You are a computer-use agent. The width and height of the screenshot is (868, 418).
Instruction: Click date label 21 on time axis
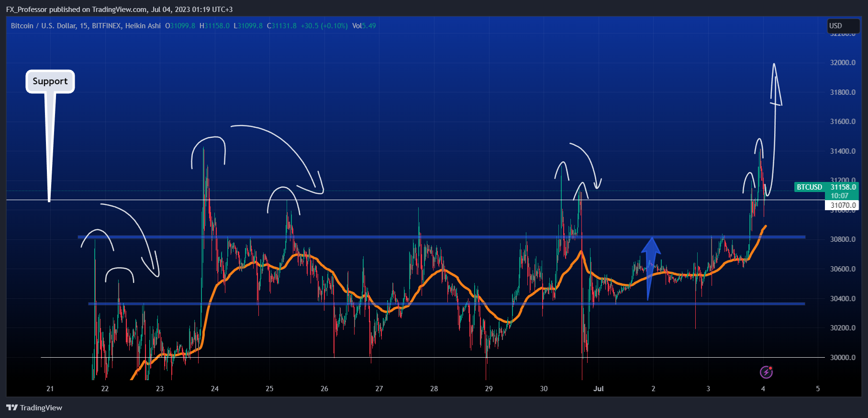[x=50, y=389]
